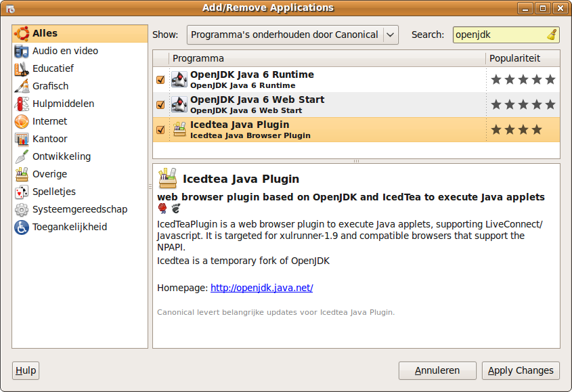The width and height of the screenshot is (572, 392).
Task: Select the Kantoor category
Action: (50, 139)
